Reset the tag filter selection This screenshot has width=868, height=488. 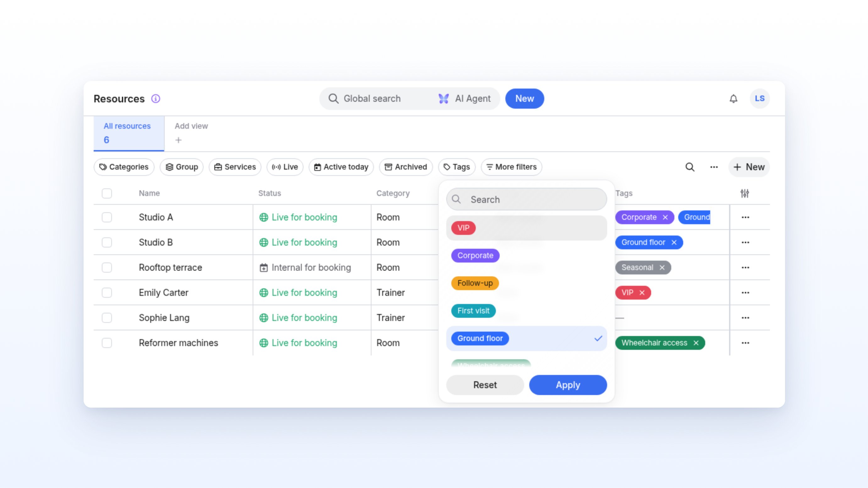pyautogui.click(x=485, y=385)
